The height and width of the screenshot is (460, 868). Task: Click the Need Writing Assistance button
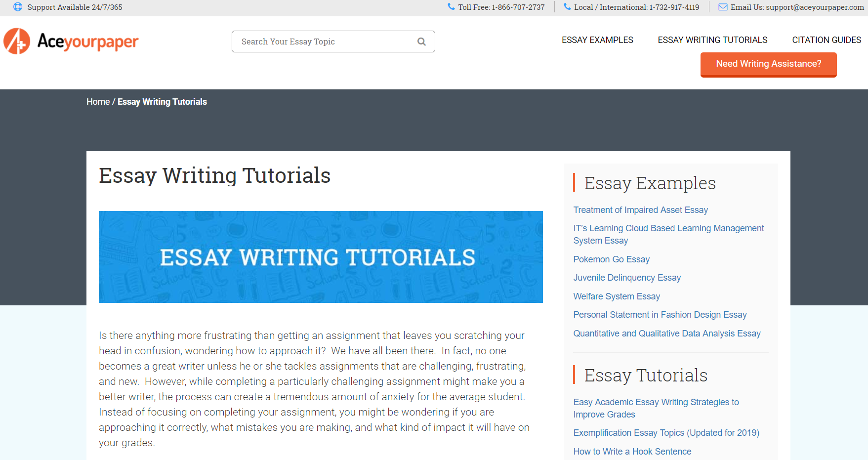pos(768,64)
